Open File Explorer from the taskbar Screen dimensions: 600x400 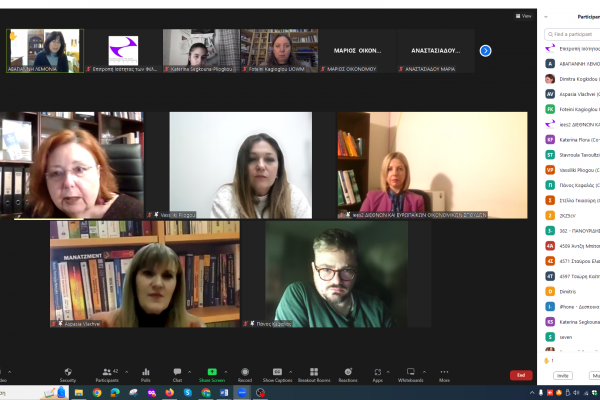pyautogui.click(x=79, y=392)
